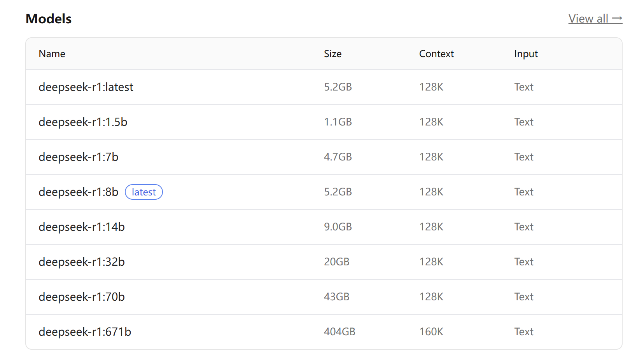Click the 128K context in deepseek-r1:32b row
Image resolution: width=644 pixels, height=359 pixels.
[431, 262]
